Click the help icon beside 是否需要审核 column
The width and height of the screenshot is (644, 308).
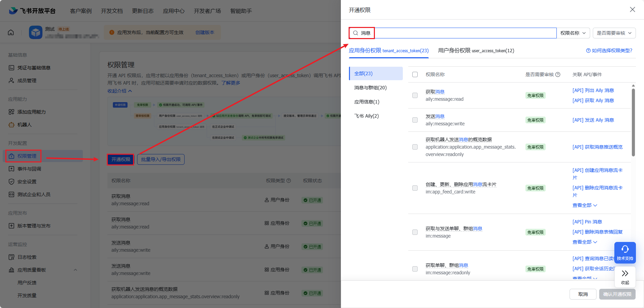click(x=558, y=74)
